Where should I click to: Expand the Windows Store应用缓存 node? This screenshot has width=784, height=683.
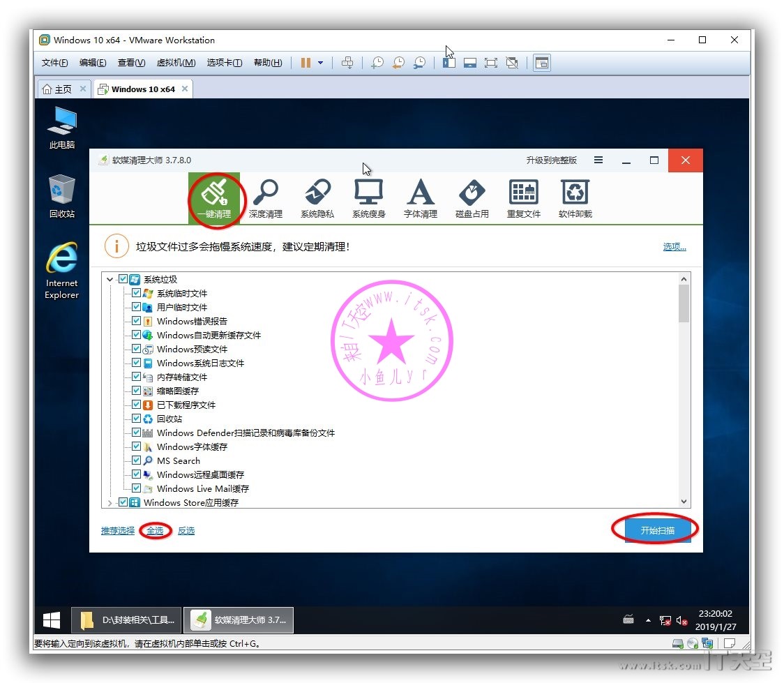(110, 502)
